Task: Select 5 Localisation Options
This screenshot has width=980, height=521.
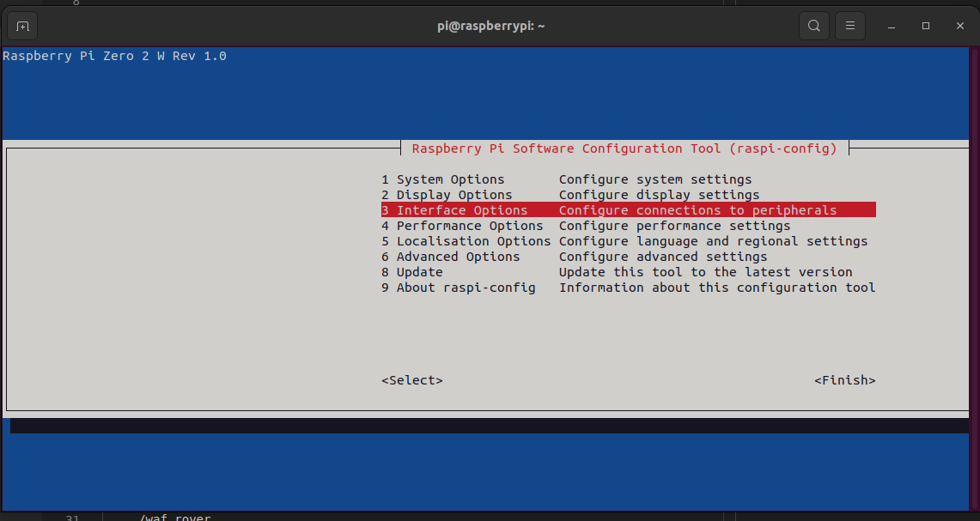Action: tap(466, 241)
